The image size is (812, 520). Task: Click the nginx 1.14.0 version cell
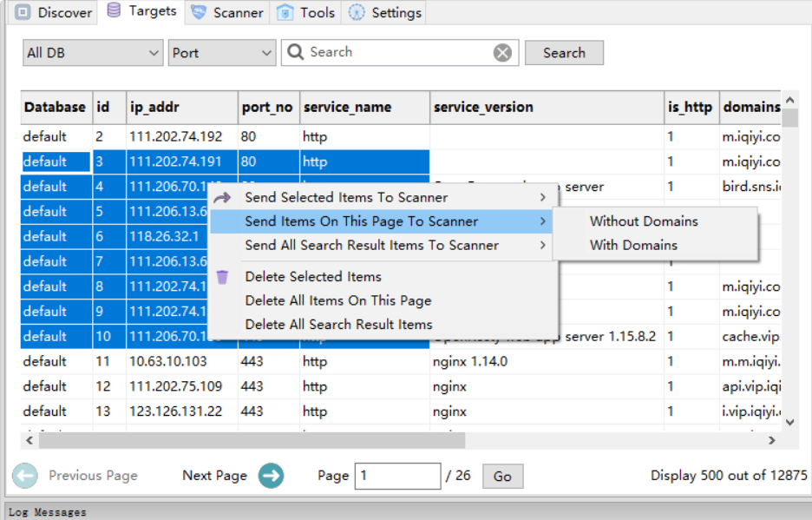coord(547,361)
